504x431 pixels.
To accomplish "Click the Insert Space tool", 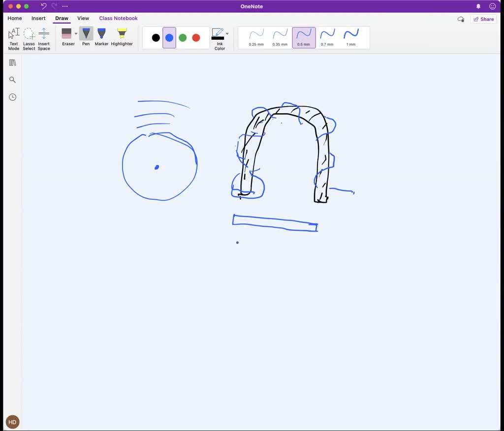I will (x=44, y=38).
